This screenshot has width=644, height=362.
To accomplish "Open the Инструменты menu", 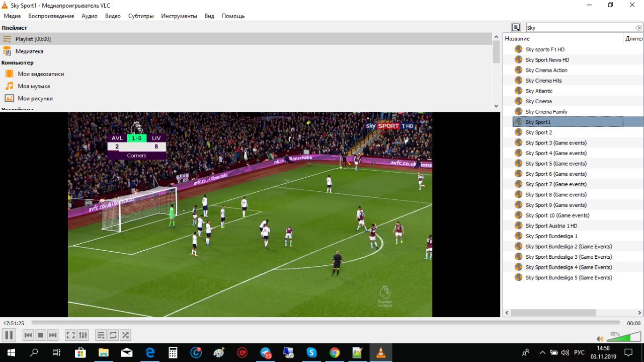I will coord(179,16).
